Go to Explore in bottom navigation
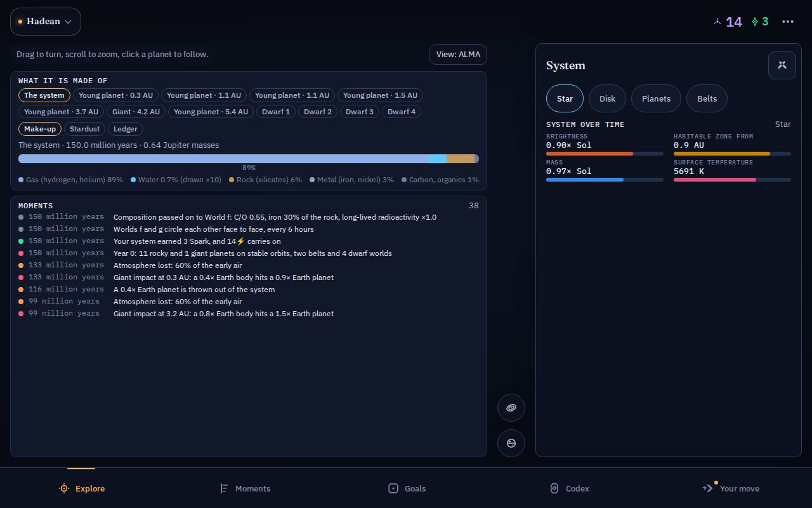The image size is (812, 508). (81, 488)
